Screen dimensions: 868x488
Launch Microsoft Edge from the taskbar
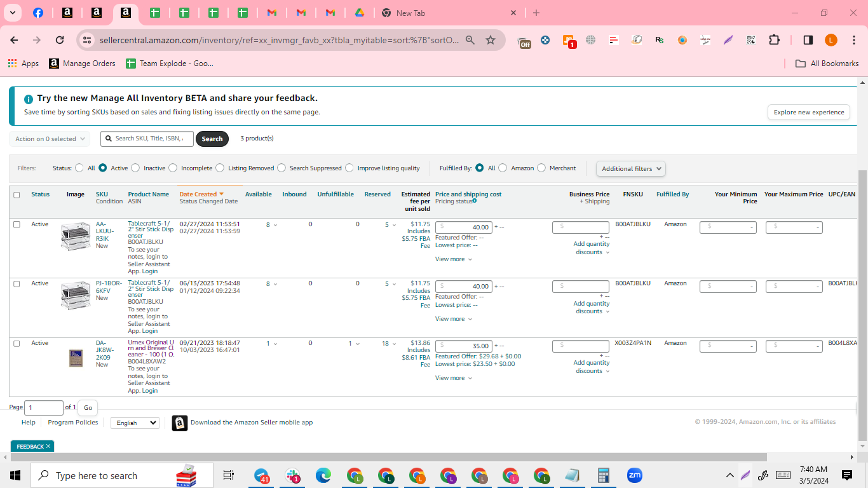pyautogui.click(x=323, y=475)
